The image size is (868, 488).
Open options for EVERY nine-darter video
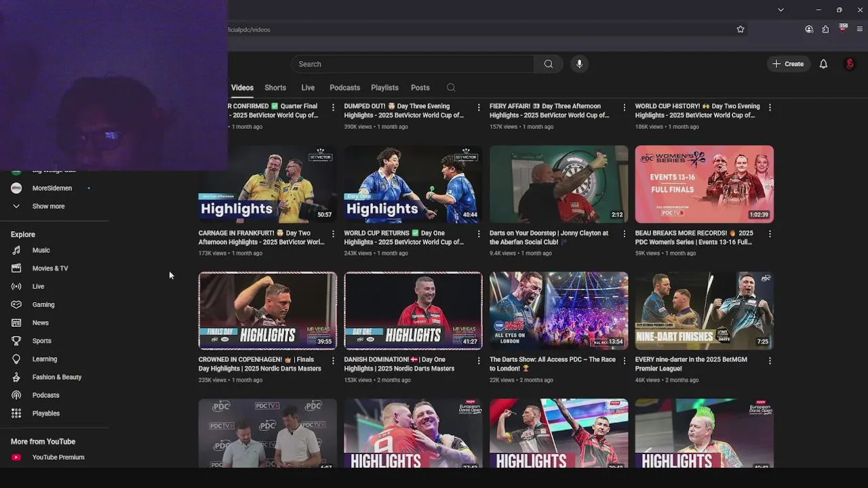tap(770, 361)
